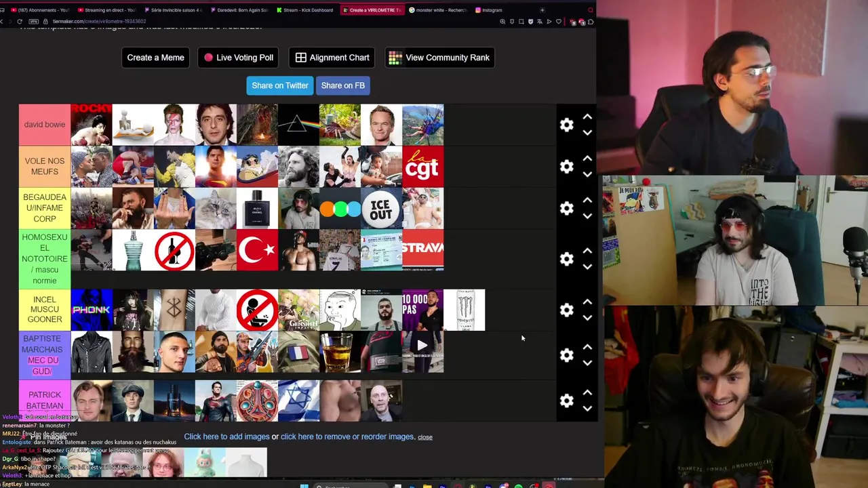The image size is (868, 488).
Task: Start a Live Voting Poll
Action: (x=239, y=58)
